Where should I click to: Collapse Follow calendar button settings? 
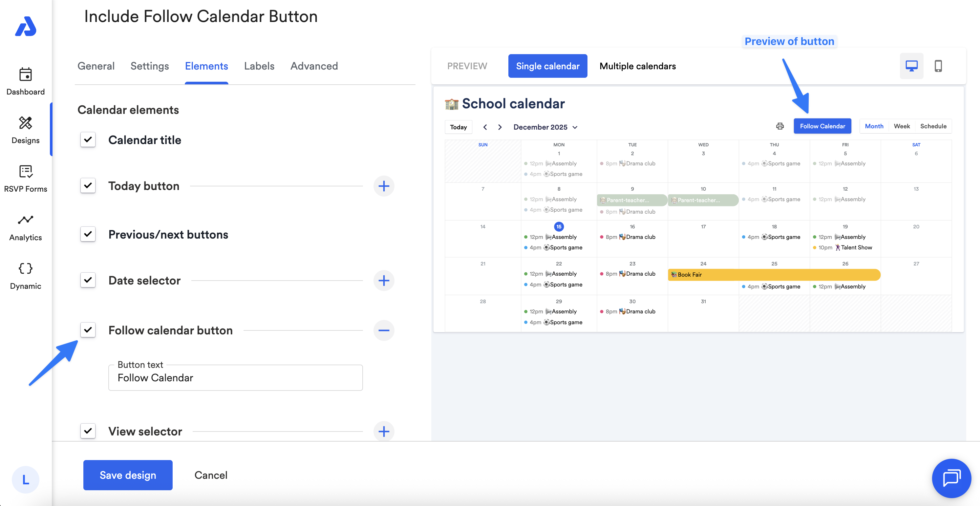pos(383,330)
